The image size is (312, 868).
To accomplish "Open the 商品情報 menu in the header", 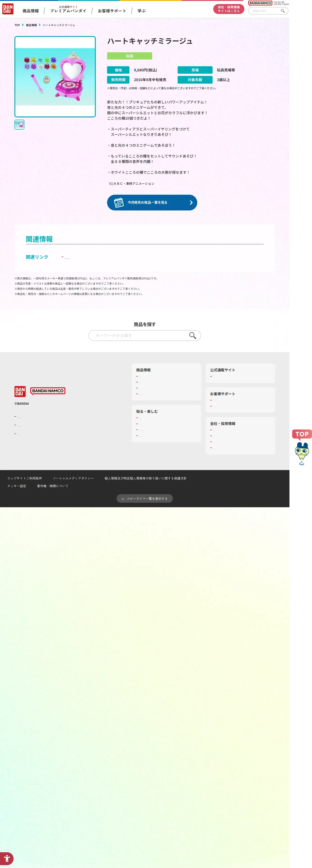I will click(31, 11).
